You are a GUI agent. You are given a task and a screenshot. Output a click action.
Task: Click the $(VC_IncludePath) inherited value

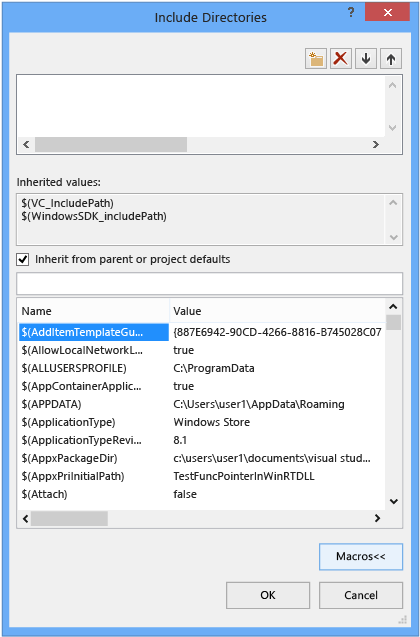(x=65, y=203)
